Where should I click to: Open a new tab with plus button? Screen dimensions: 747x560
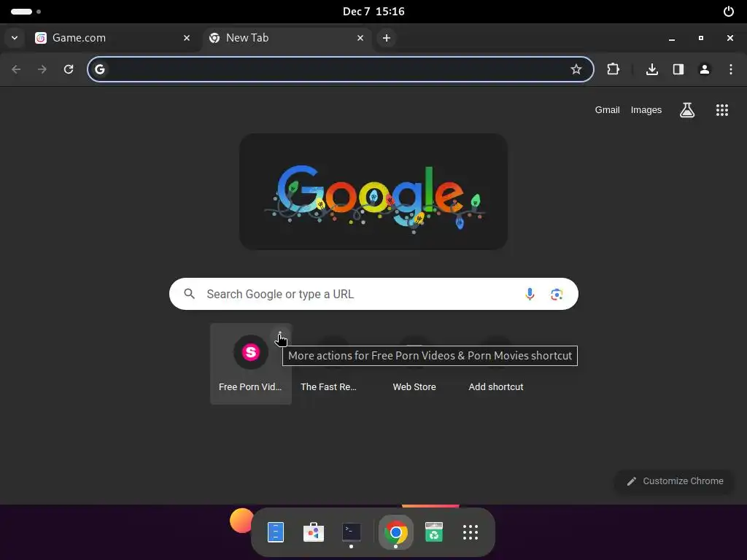[x=387, y=38]
